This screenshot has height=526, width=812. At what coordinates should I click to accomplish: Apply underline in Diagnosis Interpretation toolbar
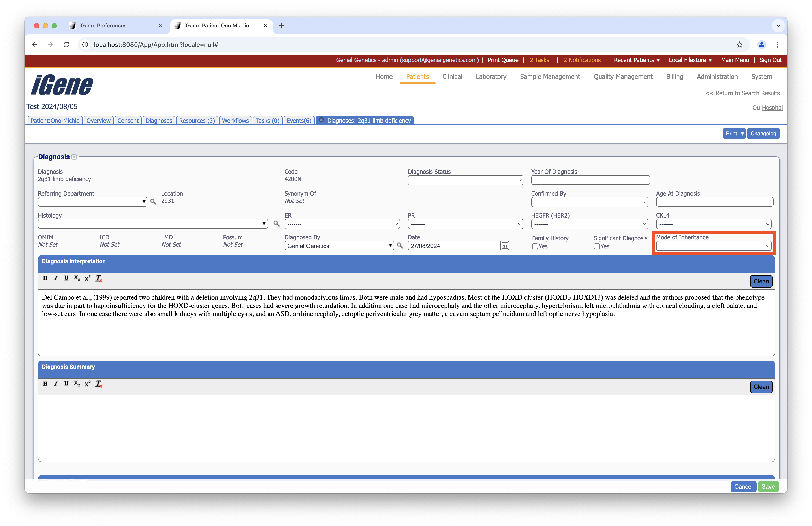(66, 278)
